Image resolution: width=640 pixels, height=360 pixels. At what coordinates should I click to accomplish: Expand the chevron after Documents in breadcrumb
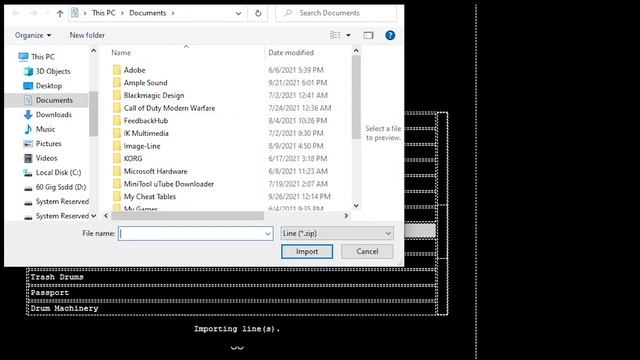point(173,13)
